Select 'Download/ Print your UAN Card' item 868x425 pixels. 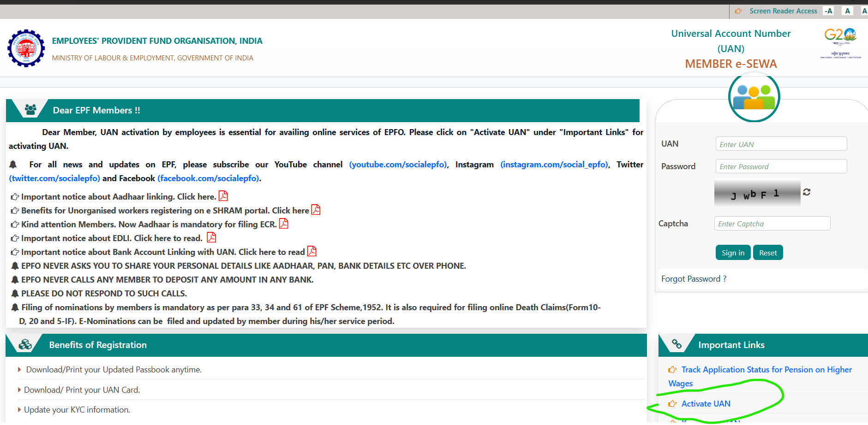tap(82, 390)
